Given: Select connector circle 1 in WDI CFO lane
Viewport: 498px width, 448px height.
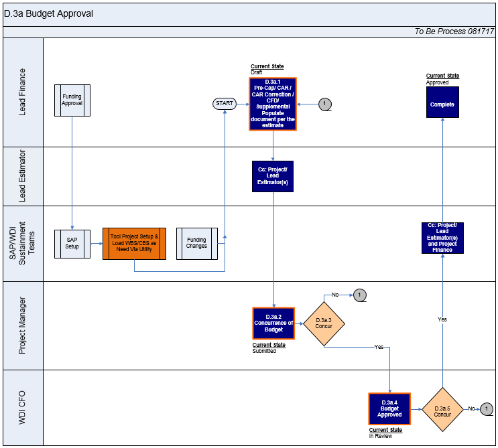Looking at the screenshot, I should (x=487, y=409).
